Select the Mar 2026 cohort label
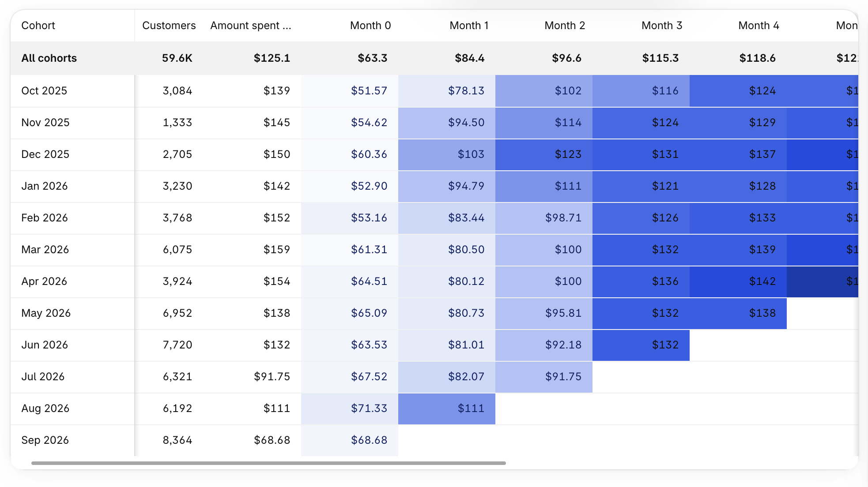This screenshot has height=487, width=868. (45, 250)
